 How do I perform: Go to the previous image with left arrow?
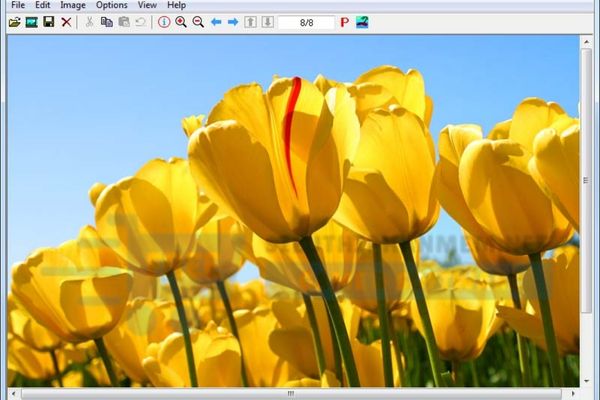click(x=216, y=22)
